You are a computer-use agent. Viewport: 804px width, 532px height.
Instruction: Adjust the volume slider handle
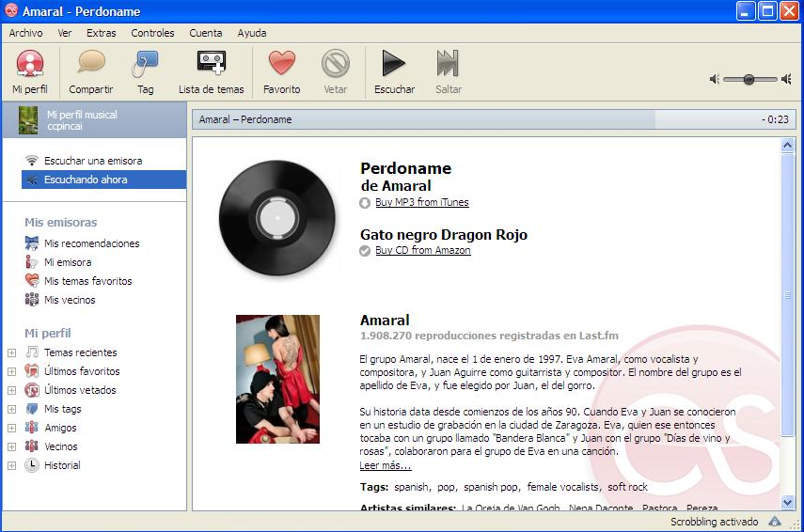(749, 79)
